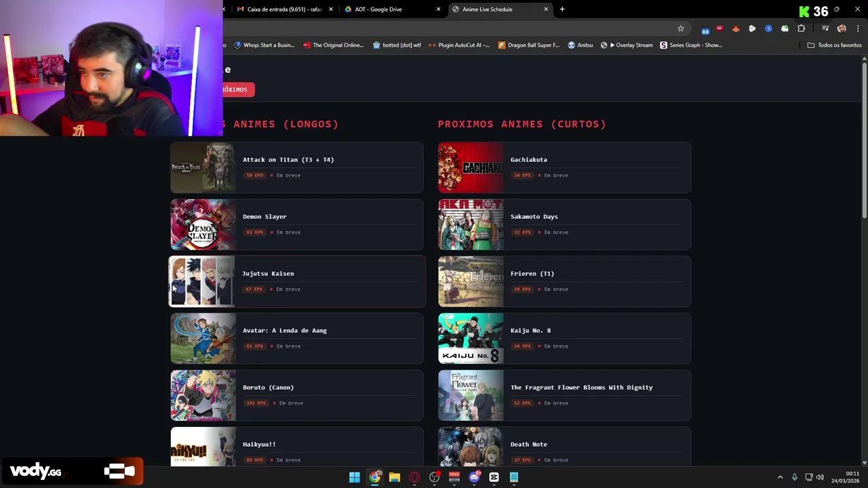Close the Gmail Caixa de entrada tab
868x488 pixels.
point(331,9)
